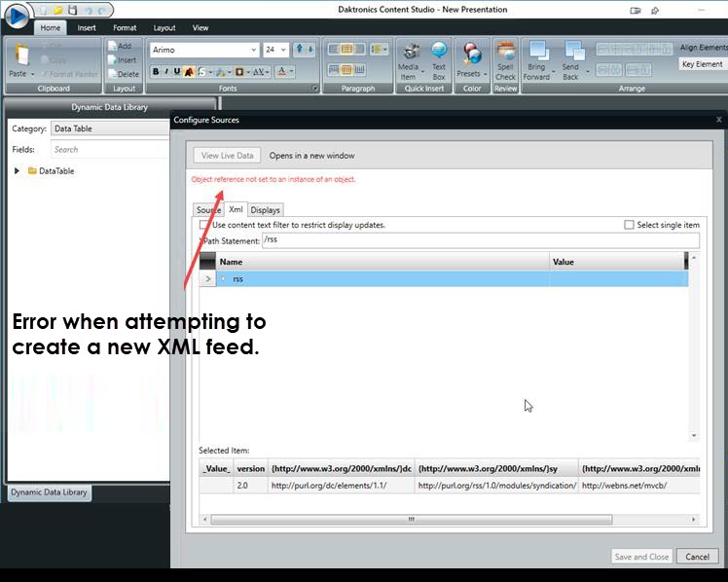Toggle Bold font formatting

pos(156,71)
